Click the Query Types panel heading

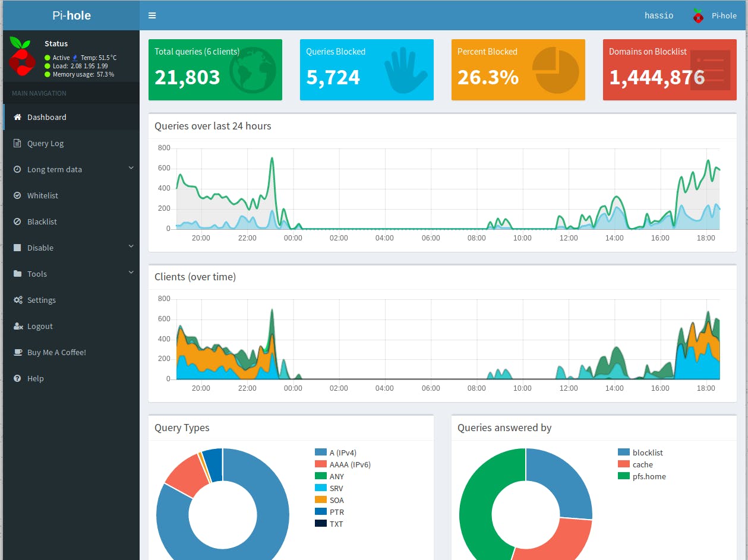coord(182,428)
